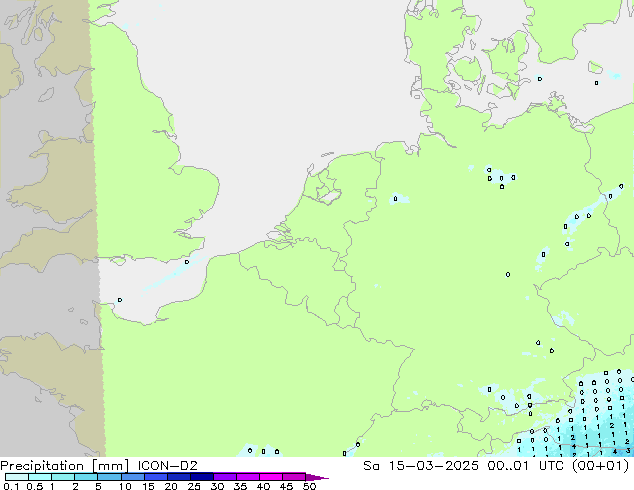Click the precipitation marker on England's south coast
The width and height of the screenshot is (634, 490).
pos(119,299)
